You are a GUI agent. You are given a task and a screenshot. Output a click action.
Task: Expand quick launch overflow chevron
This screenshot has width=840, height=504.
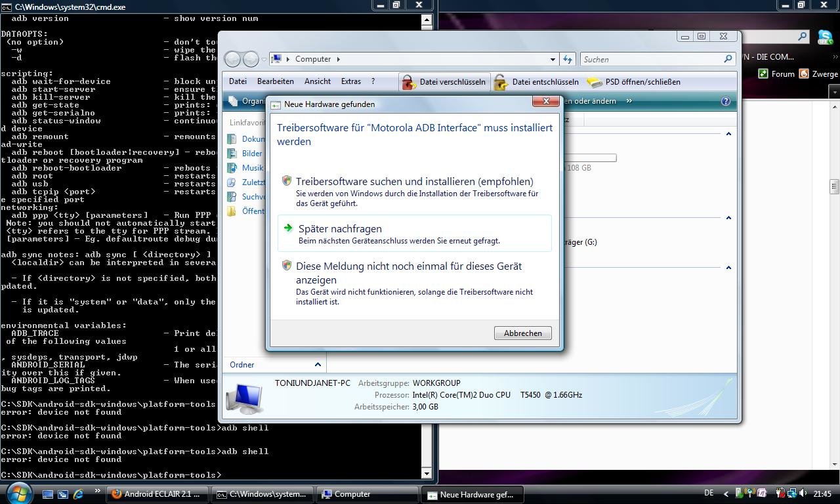pyautogui.click(x=98, y=491)
